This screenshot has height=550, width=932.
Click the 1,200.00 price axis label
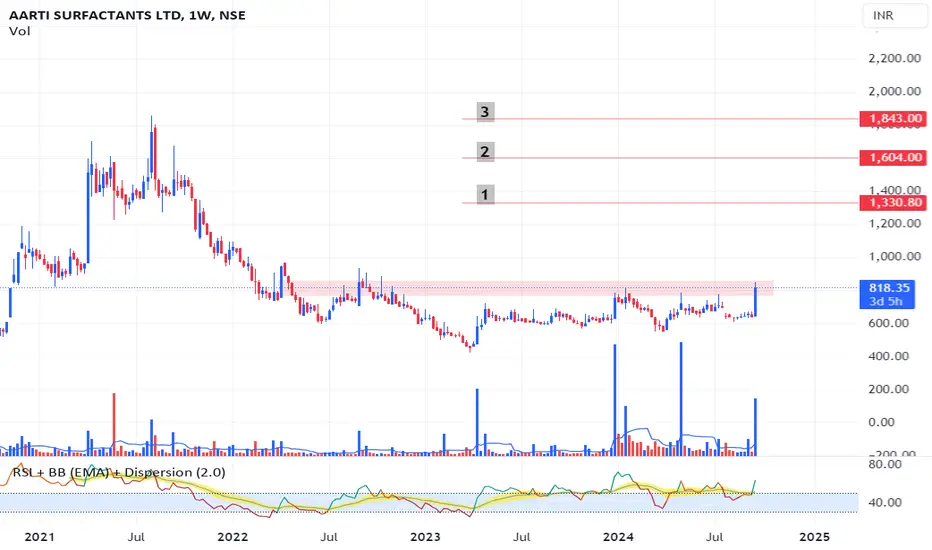(x=895, y=224)
